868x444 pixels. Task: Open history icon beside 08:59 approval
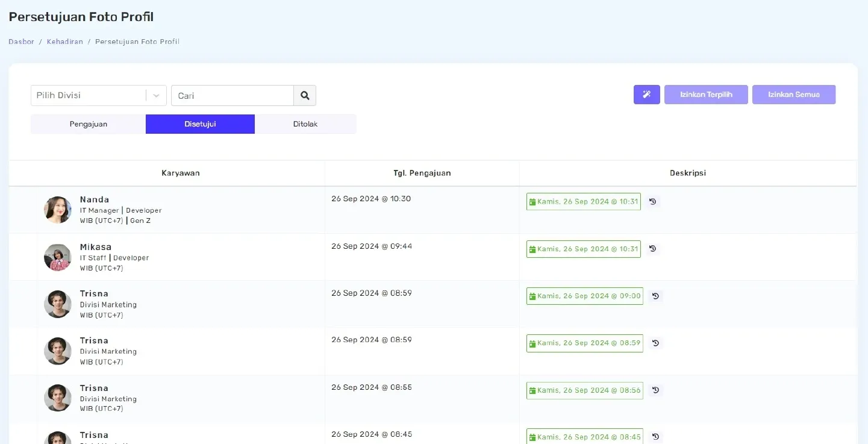pyautogui.click(x=655, y=343)
